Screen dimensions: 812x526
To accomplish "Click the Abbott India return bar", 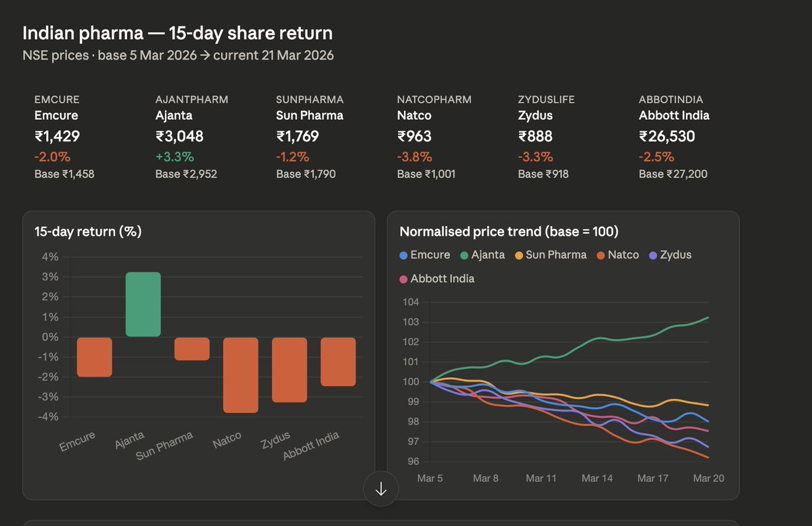I will (338, 361).
